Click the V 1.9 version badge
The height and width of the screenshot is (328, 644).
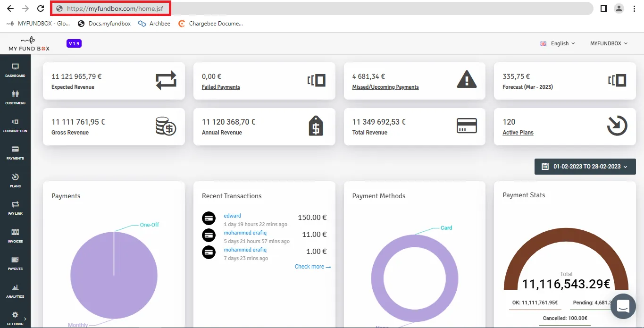[74, 44]
